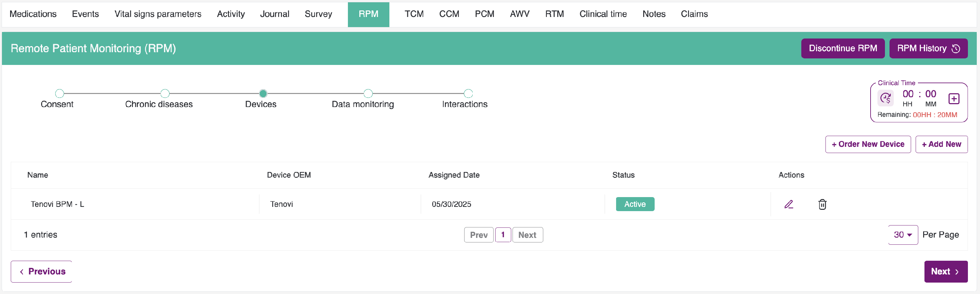Switch to the PCM tab
This screenshot has width=980, height=294.
click(x=484, y=14)
